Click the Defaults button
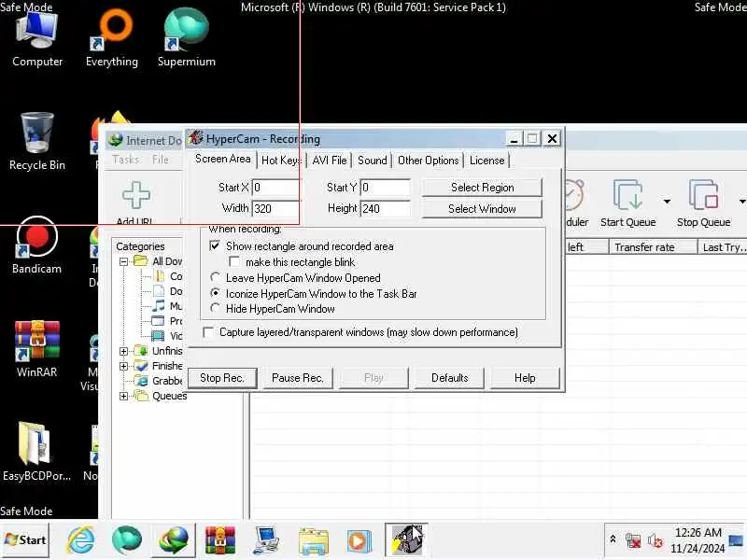Viewport: 747px width, 560px height. click(x=449, y=378)
